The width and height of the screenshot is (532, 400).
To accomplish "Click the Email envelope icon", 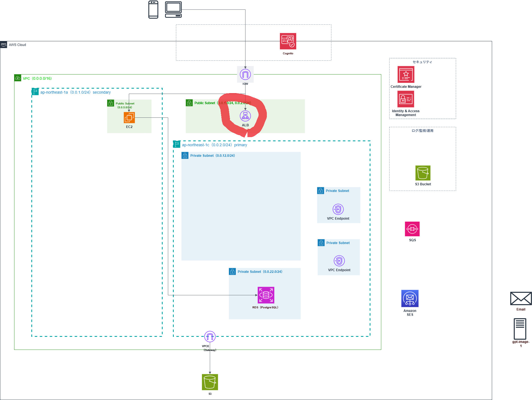I will [521, 299].
